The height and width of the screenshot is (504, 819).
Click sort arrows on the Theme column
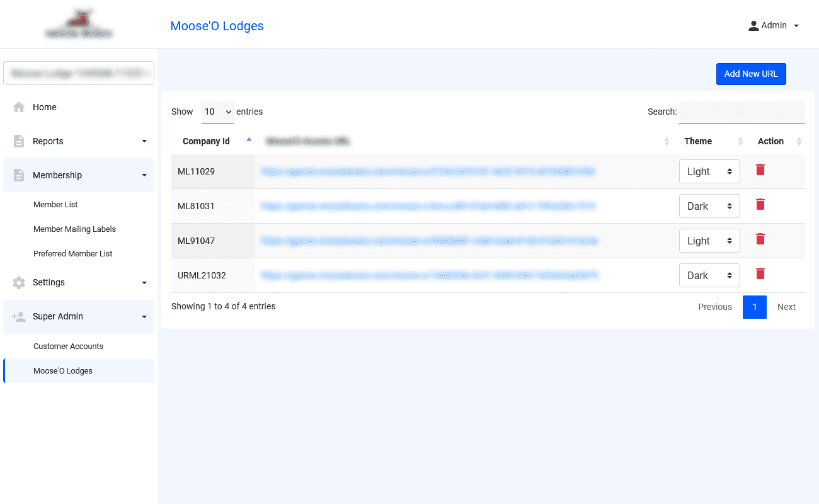[740, 141]
